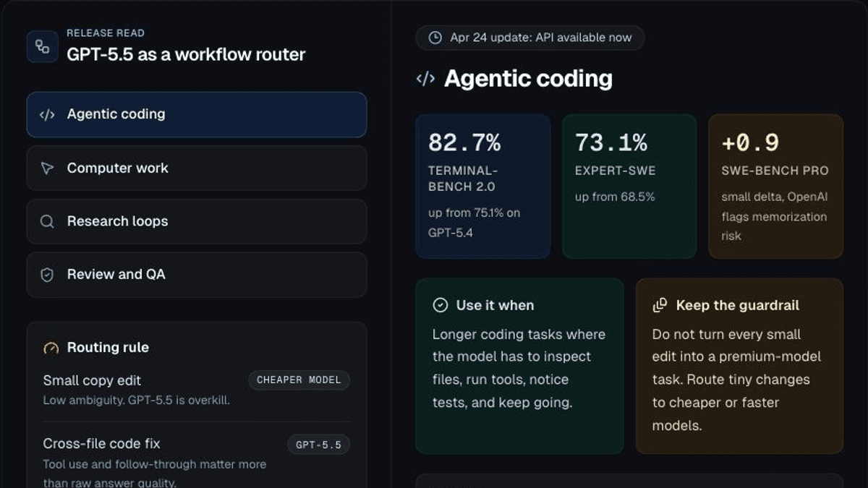The image size is (868, 488).
Task: Click the check-circle icon on Use it when
Action: pos(443,305)
